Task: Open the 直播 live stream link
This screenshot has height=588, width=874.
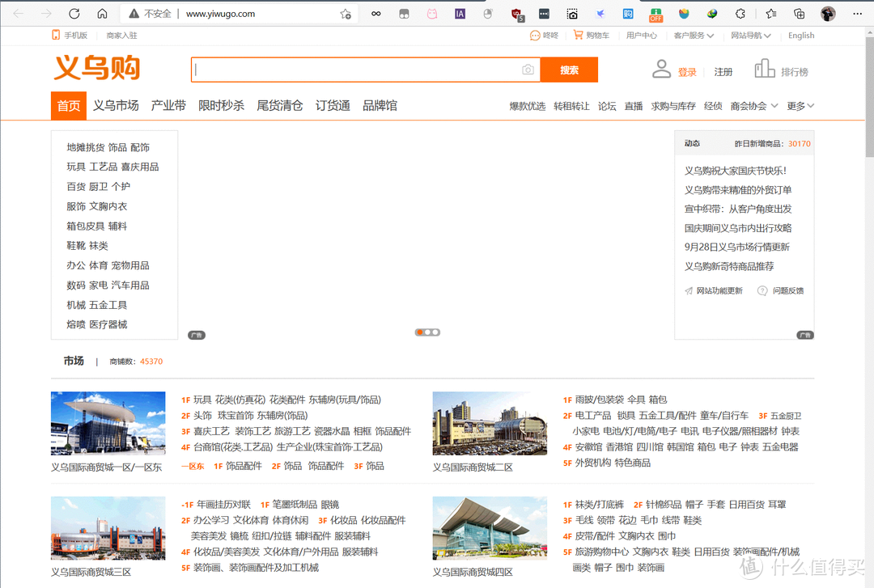Action: coord(633,106)
